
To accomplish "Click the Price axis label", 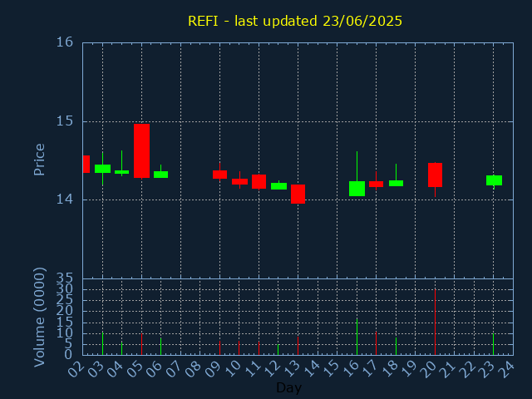I will (x=39, y=160).
